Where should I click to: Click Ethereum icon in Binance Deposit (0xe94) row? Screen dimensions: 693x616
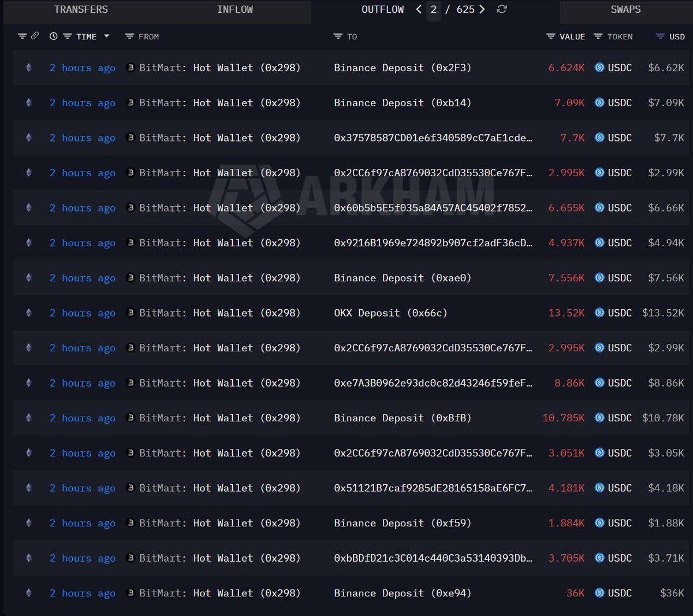pos(29,593)
